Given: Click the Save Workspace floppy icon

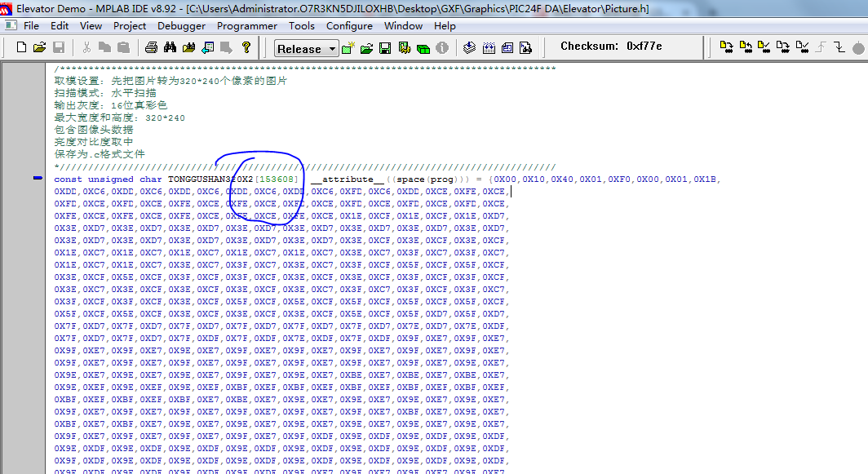Looking at the screenshot, I should point(385,48).
